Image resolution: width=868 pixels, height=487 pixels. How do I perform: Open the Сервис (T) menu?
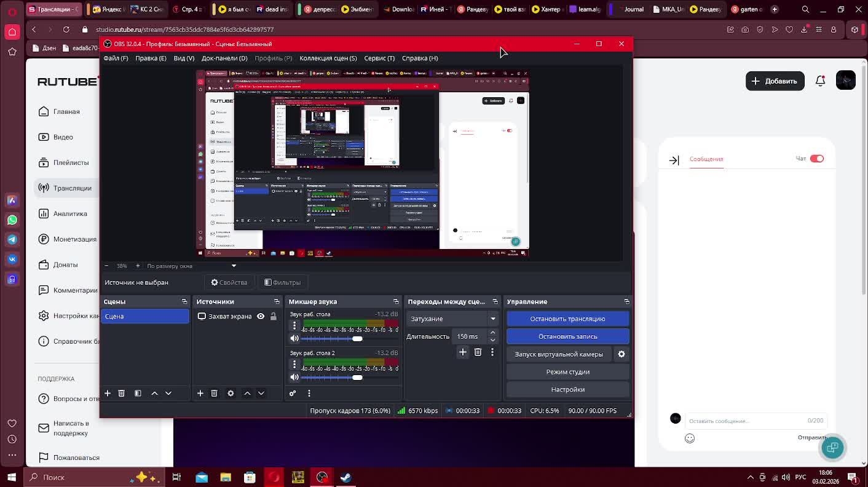379,58
